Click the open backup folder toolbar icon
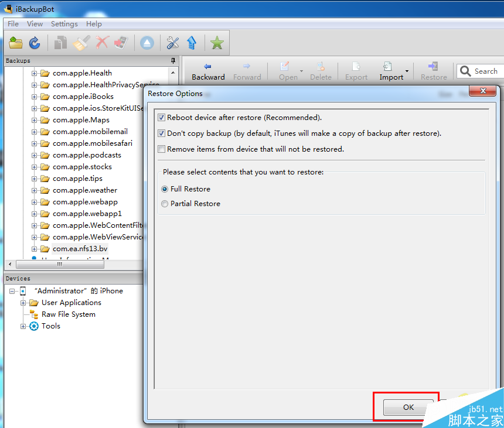504x428 pixels. pos(16,43)
